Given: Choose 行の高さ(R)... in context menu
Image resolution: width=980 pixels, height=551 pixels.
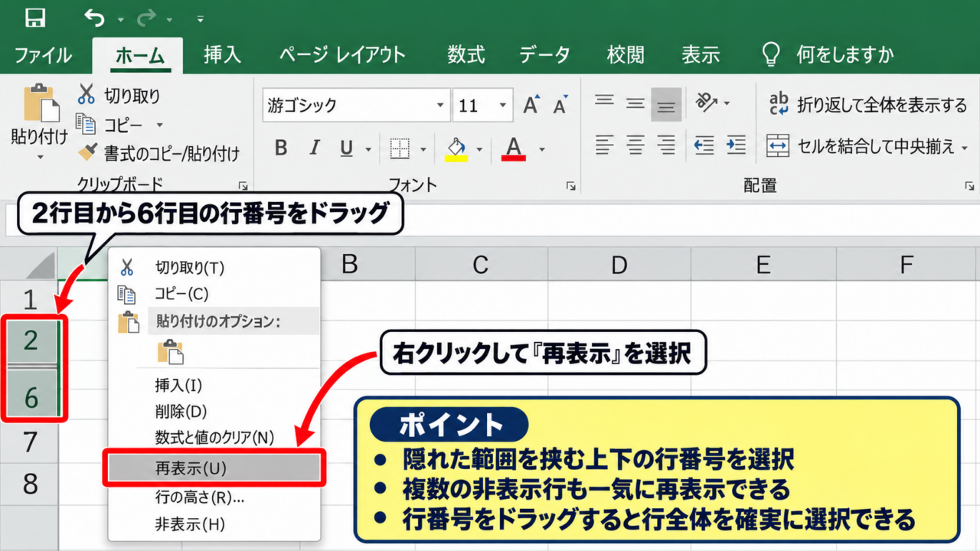Looking at the screenshot, I should pyautogui.click(x=214, y=497).
